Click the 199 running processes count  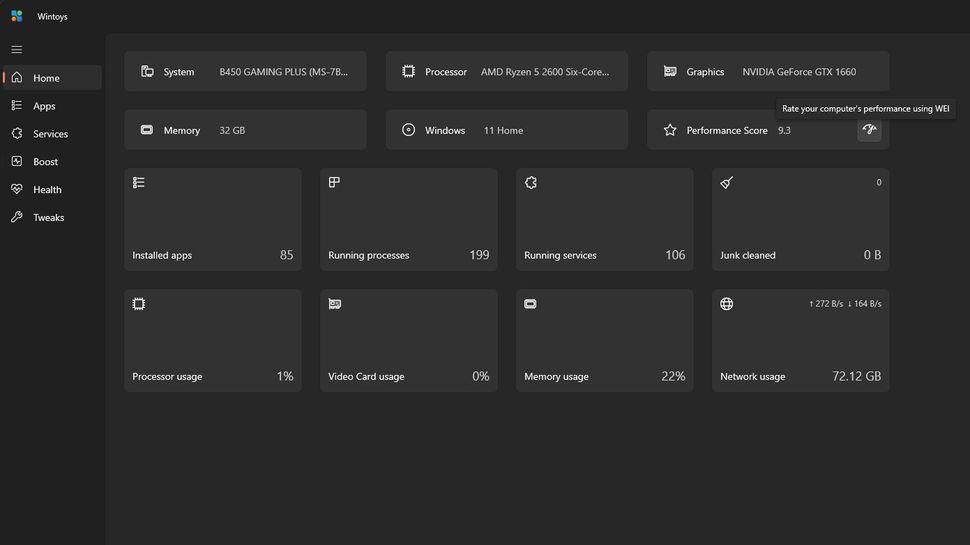click(x=479, y=255)
